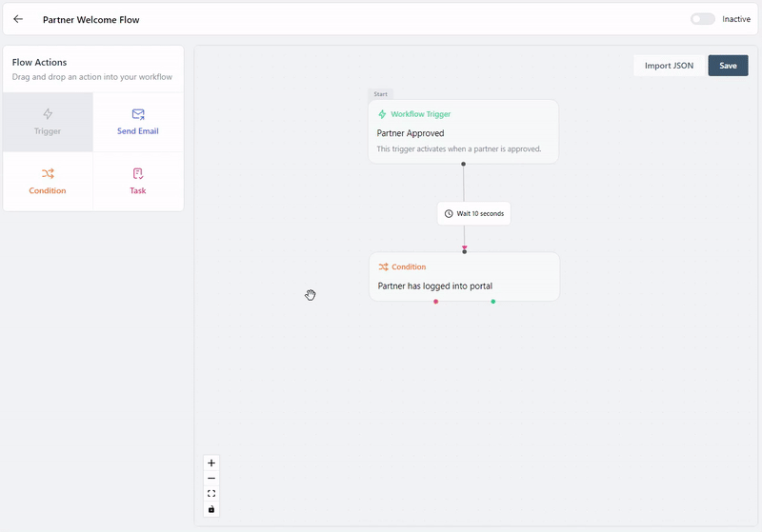Pick the Send Email action icon

[138, 114]
